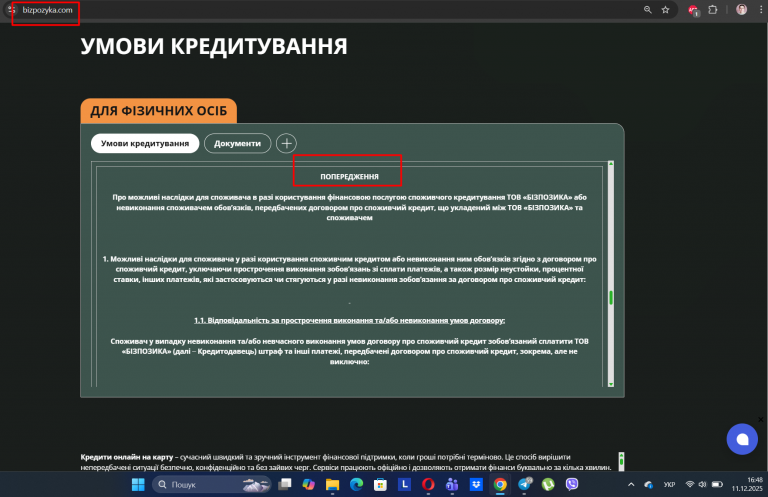Open the page zoom indicator in address bar
This screenshot has width=768, height=497.
click(x=648, y=10)
